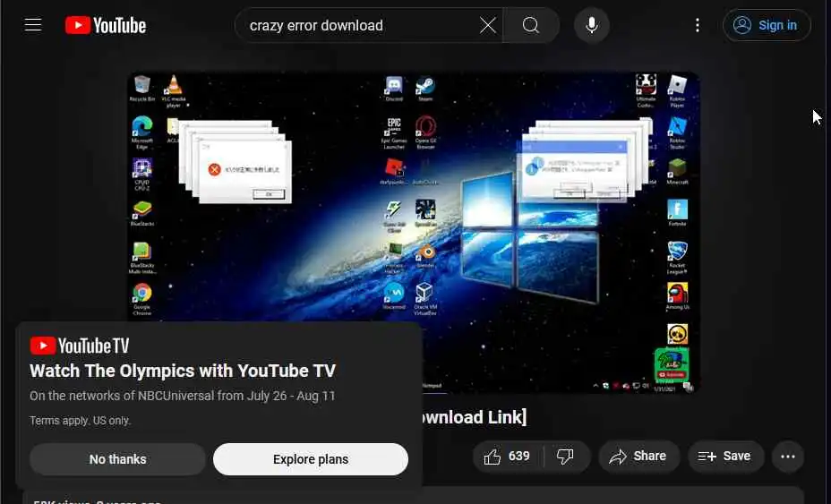Click the Oracle VM VirtualBox icon in video
Screen dimensions: 831x504
click(x=425, y=299)
